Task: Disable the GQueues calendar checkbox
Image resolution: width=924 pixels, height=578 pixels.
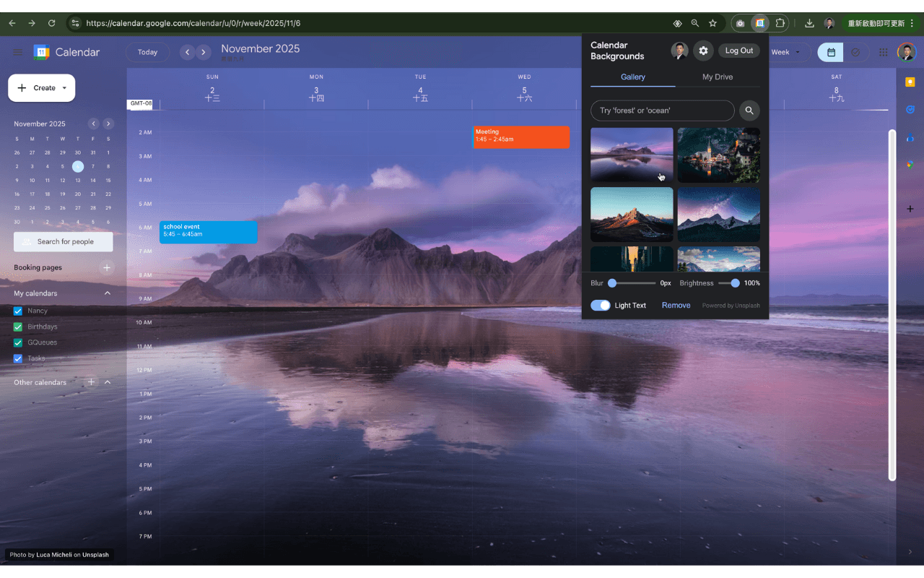Action: point(17,342)
